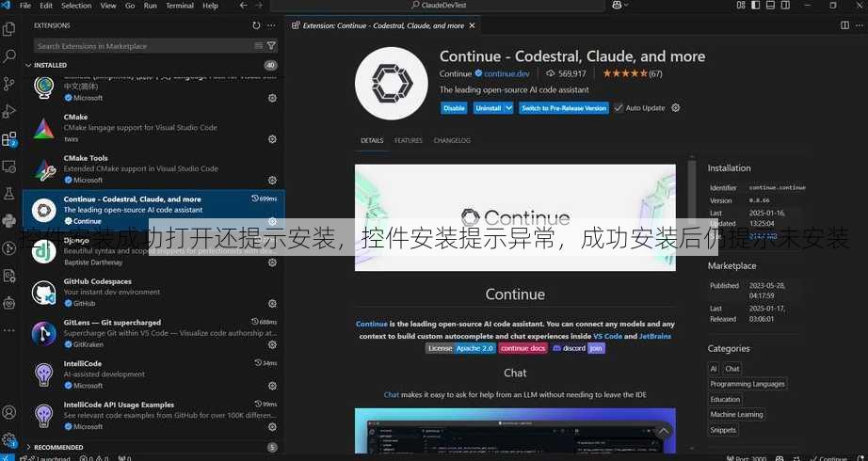Toggle secondary side bar layout button

(x=785, y=5)
